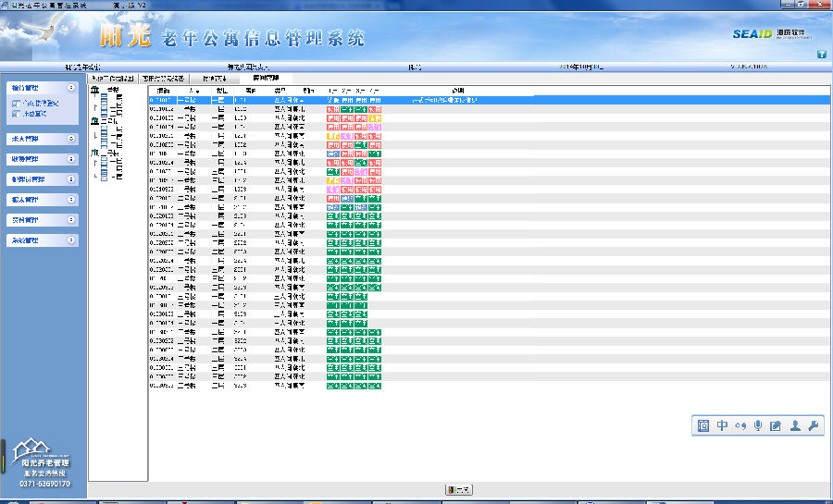
Task: Open the IME handwriting edit icon
Action: pyautogui.click(x=776, y=425)
